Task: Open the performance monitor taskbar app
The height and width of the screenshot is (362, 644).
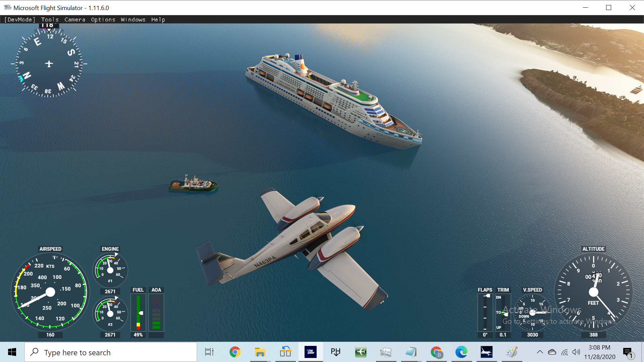Action: (x=386, y=352)
